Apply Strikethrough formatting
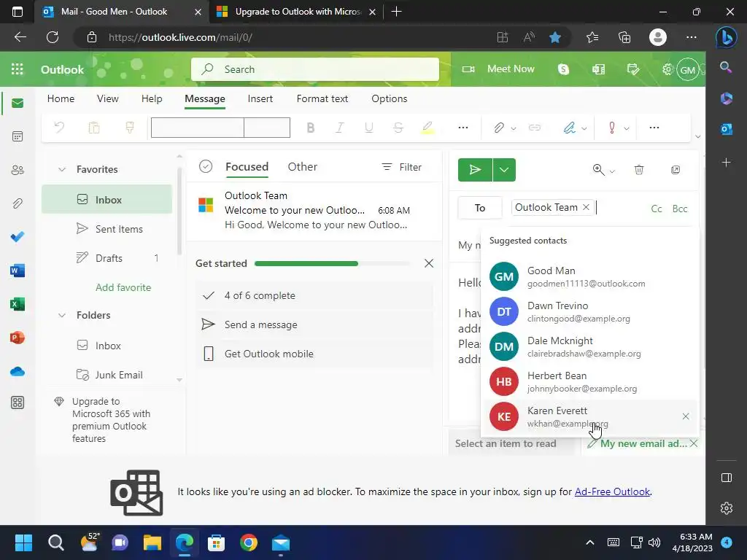Screen dimensions: 747x560 398,128
